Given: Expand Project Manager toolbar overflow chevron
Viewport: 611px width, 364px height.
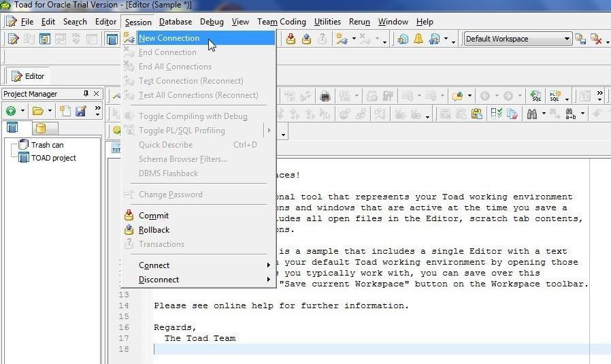Looking at the screenshot, I should tap(97, 111).
